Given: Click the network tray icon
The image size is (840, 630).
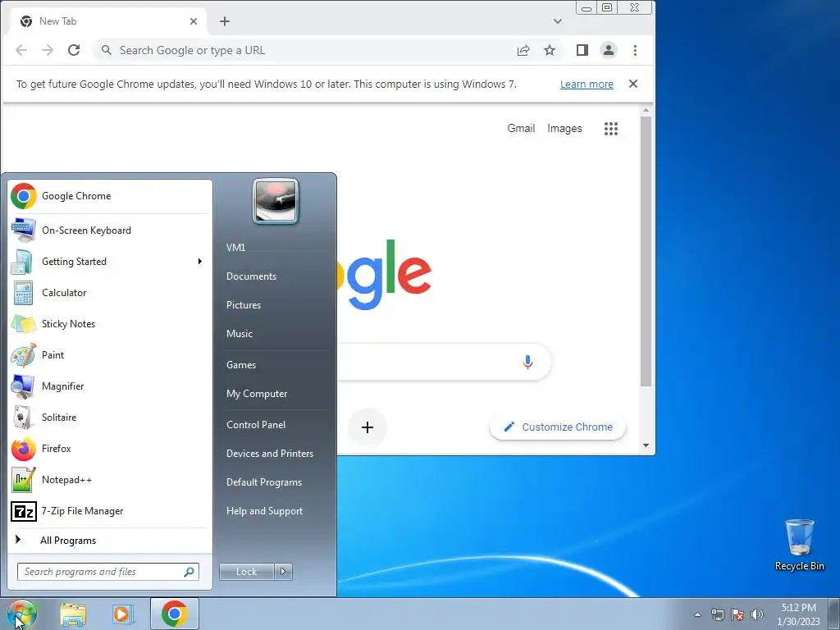Looking at the screenshot, I should coord(717,614).
